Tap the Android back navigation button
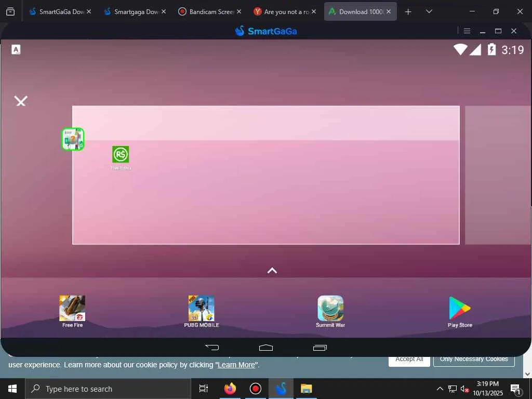The width and height of the screenshot is (532, 399). coord(212,348)
